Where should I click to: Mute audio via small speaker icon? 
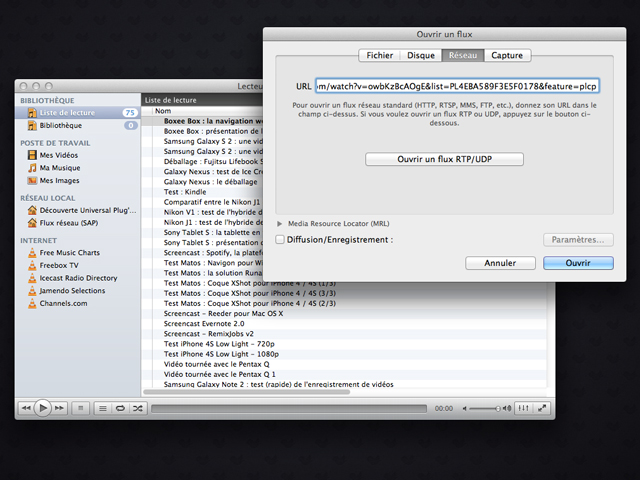(464, 408)
